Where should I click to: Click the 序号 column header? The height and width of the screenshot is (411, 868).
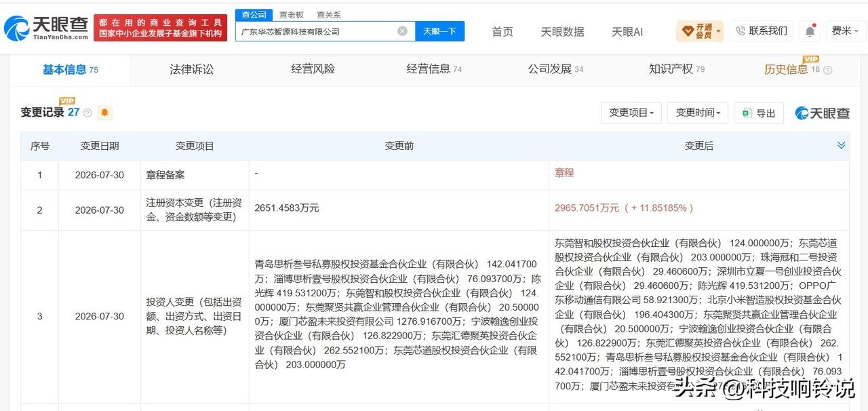(x=39, y=146)
